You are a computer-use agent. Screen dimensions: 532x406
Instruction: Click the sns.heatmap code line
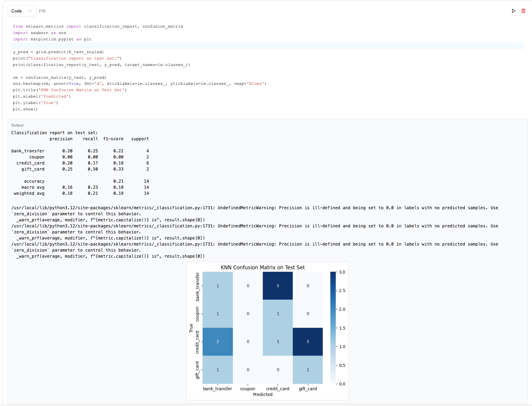click(x=139, y=84)
